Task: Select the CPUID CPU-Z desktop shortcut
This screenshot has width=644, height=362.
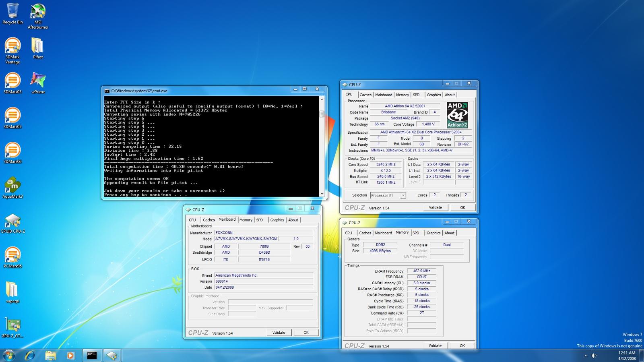Action: coord(12,223)
